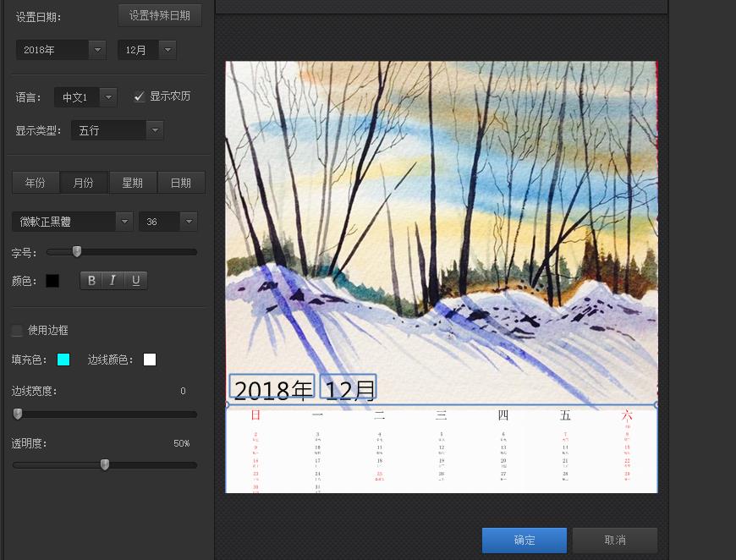Image resolution: width=736 pixels, height=560 pixels.
Task: Click the 边线宽度 border width slider handle
Action: 18,414
